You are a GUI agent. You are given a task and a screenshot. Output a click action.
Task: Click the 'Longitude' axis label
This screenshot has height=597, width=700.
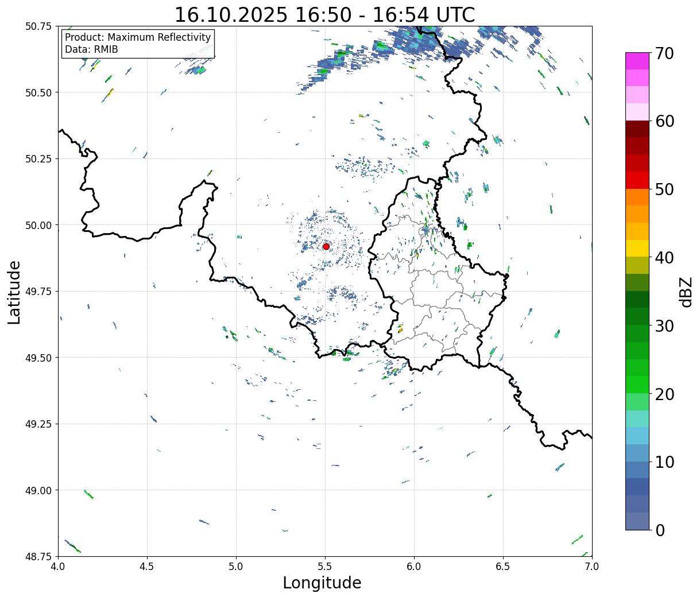[322, 583]
